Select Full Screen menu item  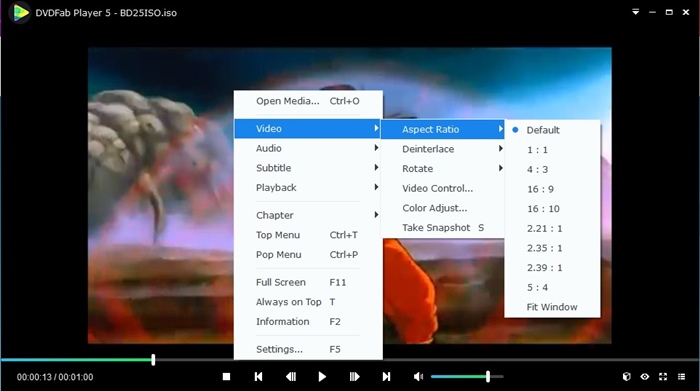click(308, 282)
